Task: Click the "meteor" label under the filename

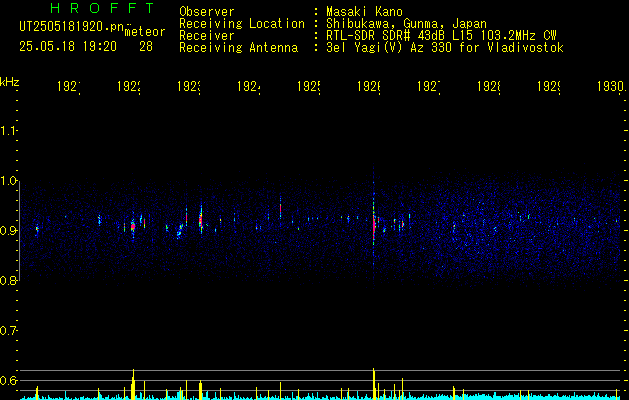Action: (145, 32)
